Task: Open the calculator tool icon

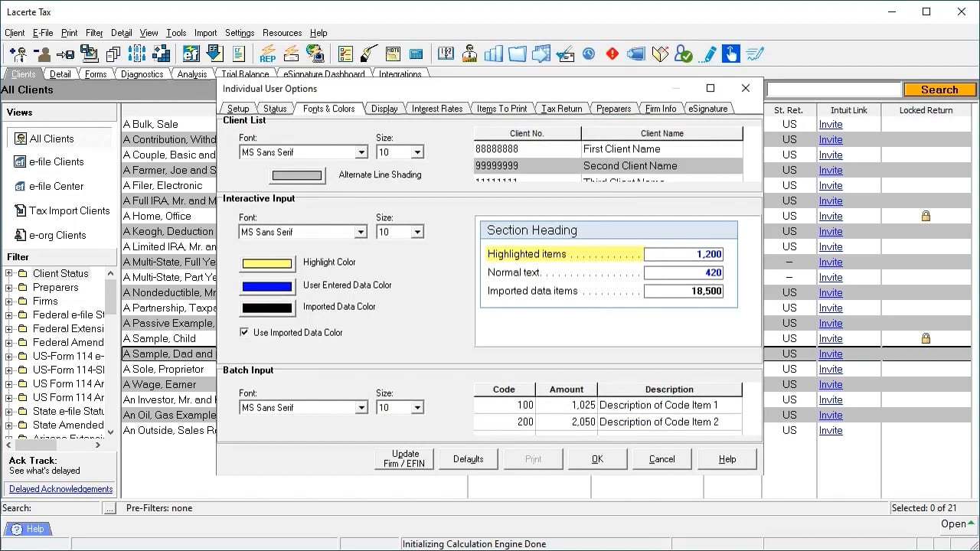Action: pos(416,54)
